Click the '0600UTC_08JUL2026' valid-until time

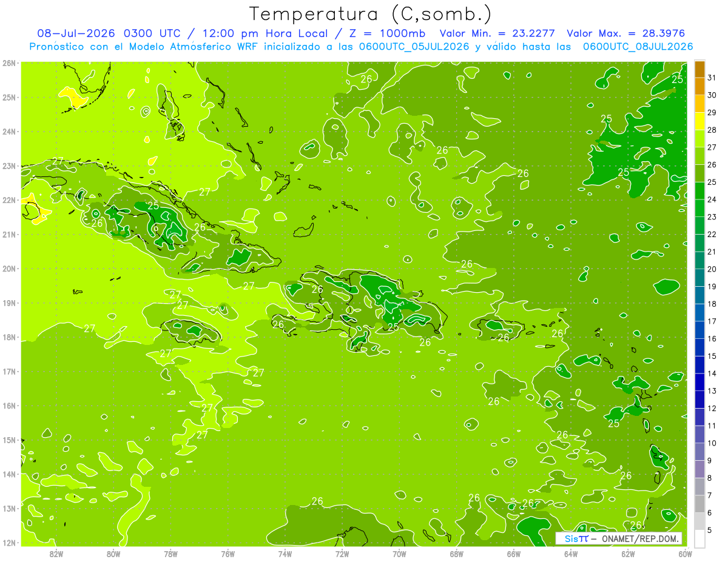[x=638, y=46]
